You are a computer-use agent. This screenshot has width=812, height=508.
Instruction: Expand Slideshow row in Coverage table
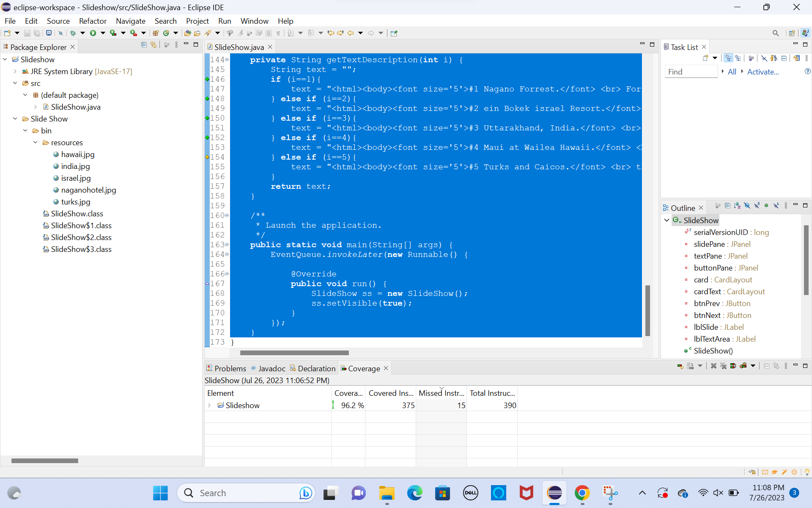point(209,406)
